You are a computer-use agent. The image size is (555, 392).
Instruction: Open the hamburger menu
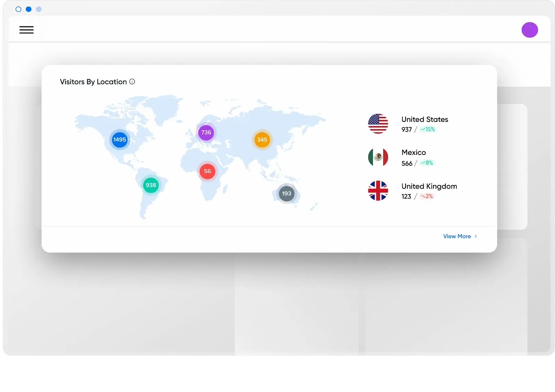(x=26, y=30)
